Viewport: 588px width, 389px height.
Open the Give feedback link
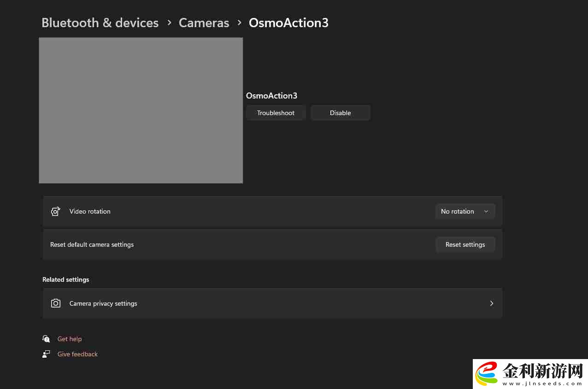[77, 354]
